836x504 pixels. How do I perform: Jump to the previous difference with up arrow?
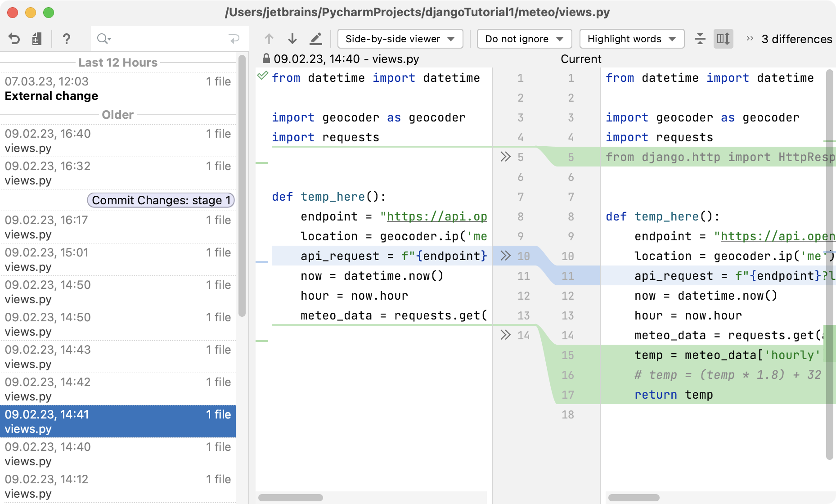tap(269, 39)
